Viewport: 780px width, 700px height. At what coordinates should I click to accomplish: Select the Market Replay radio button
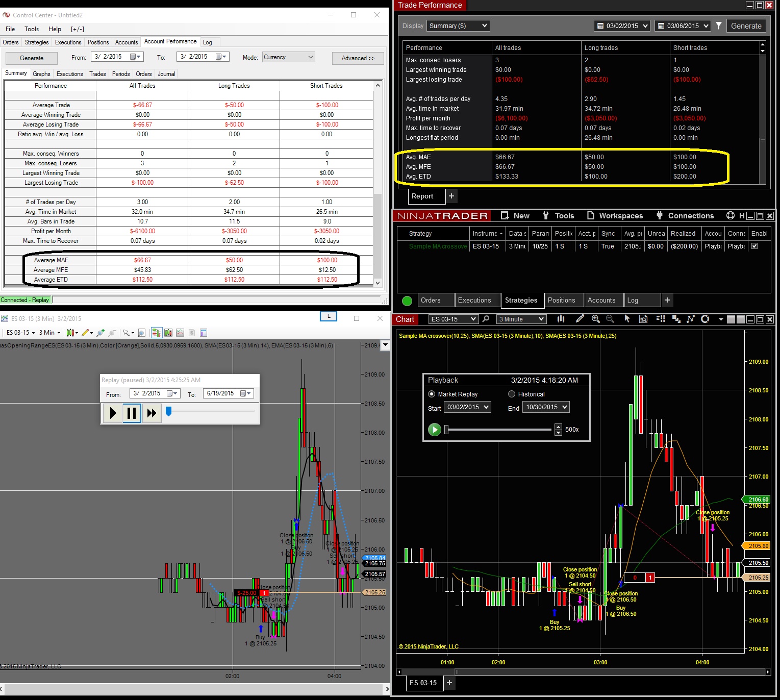coord(432,394)
